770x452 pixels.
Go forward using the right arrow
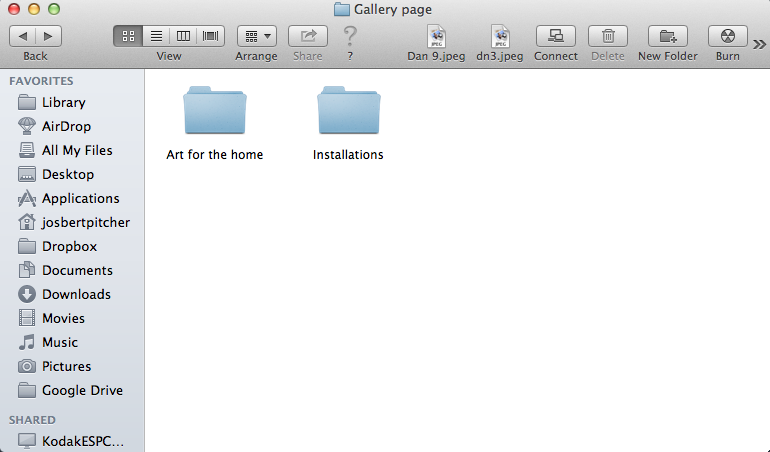pos(48,36)
